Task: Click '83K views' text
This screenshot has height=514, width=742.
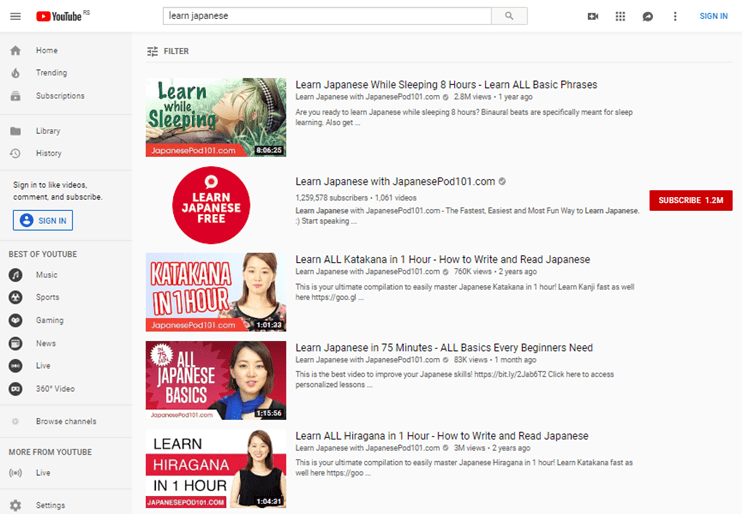Action: click(x=470, y=360)
